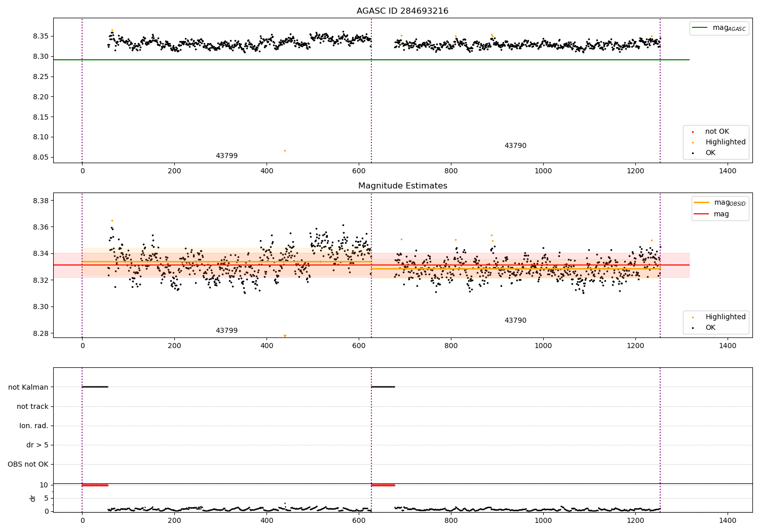This screenshot has width=760, height=532.
Task: Click the 'Ion. rad.' row label
Action: [34, 426]
